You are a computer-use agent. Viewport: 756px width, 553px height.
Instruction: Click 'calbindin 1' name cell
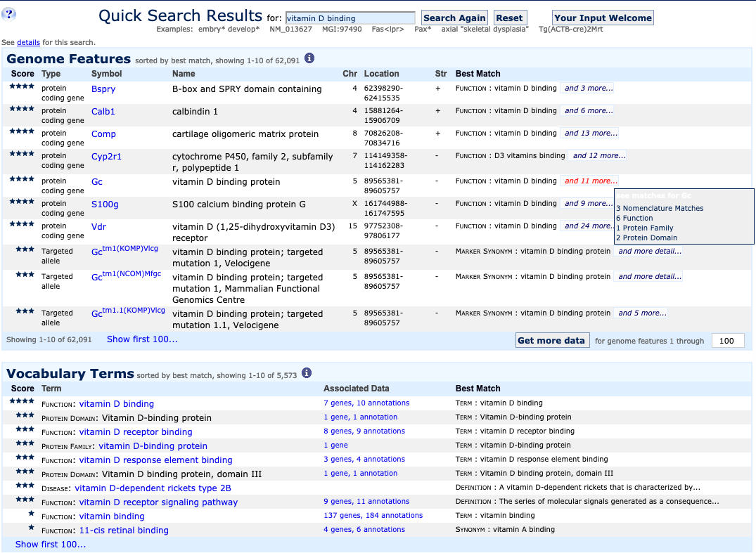[x=196, y=112]
